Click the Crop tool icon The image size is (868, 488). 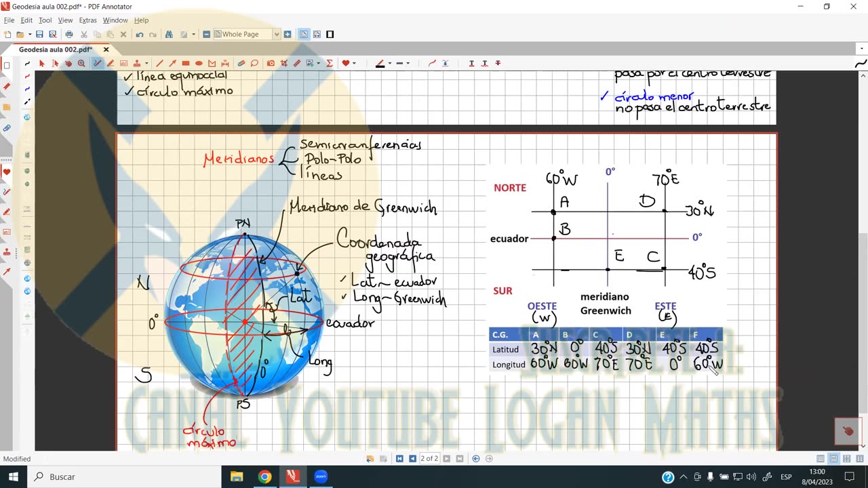point(284,63)
